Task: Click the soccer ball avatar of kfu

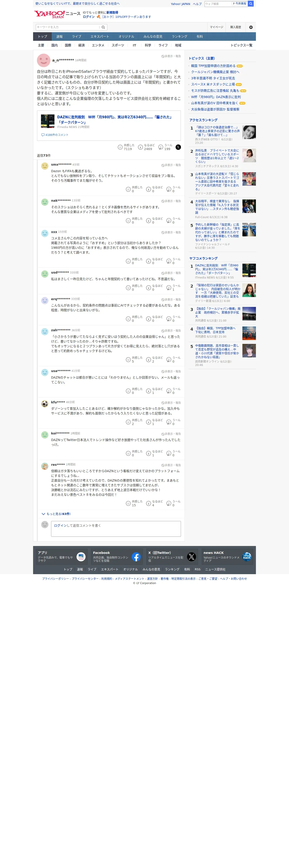Action: click(x=45, y=404)
